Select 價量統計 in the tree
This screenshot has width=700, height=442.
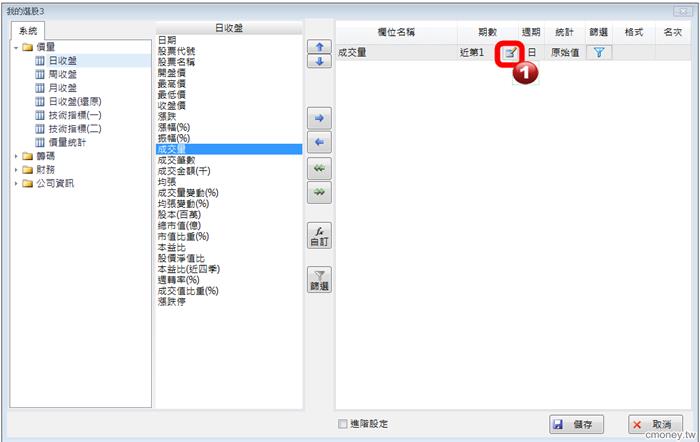[x=67, y=142]
